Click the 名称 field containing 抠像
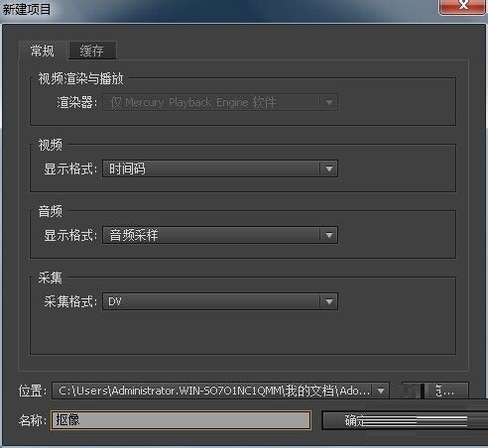Screen dimensions: 488x448 click(181, 420)
